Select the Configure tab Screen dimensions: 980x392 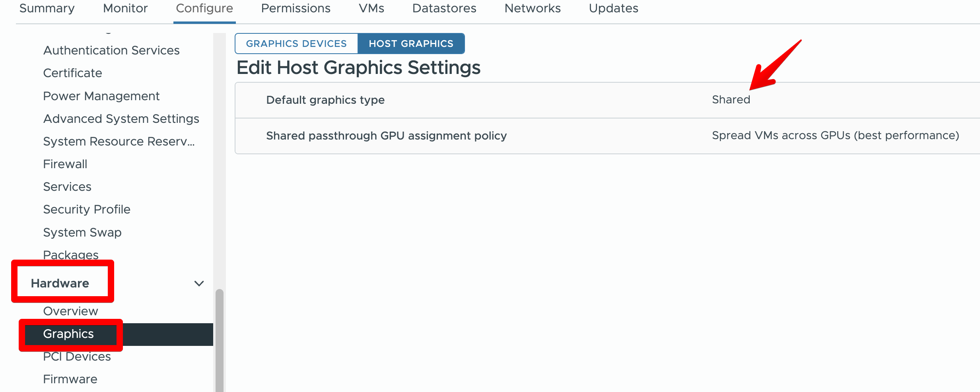pyautogui.click(x=204, y=9)
